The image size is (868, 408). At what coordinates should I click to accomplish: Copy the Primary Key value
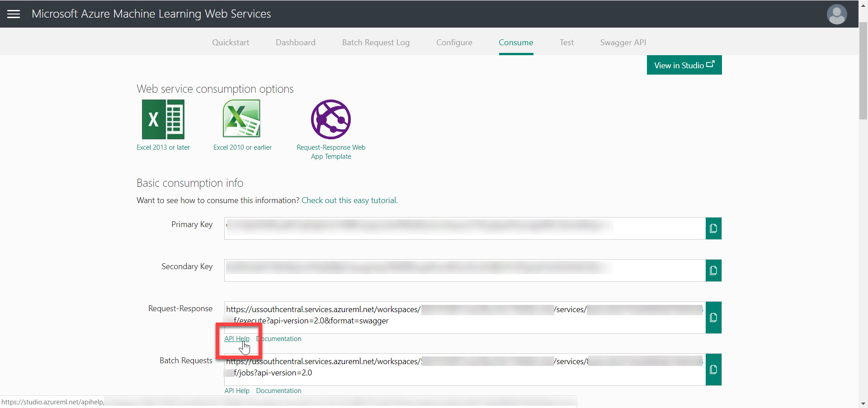(713, 228)
